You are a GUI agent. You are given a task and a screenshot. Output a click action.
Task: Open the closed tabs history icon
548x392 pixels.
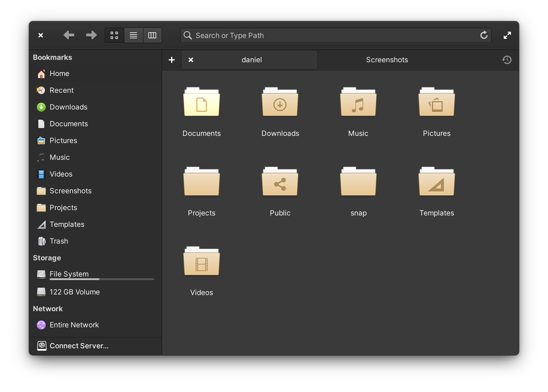click(507, 60)
